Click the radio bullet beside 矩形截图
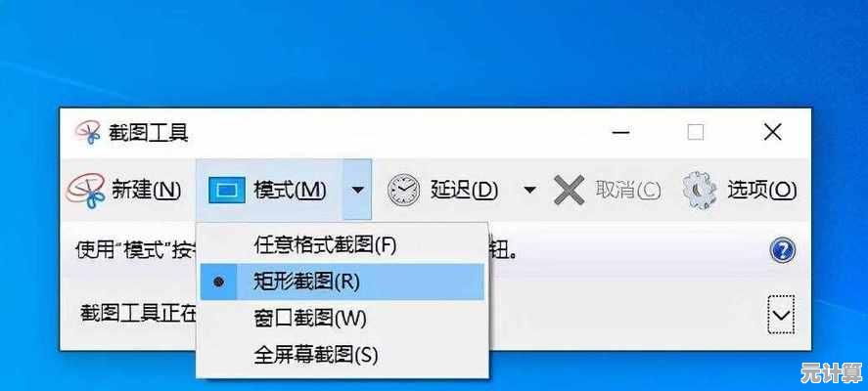This screenshot has height=391, width=868. (219, 282)
